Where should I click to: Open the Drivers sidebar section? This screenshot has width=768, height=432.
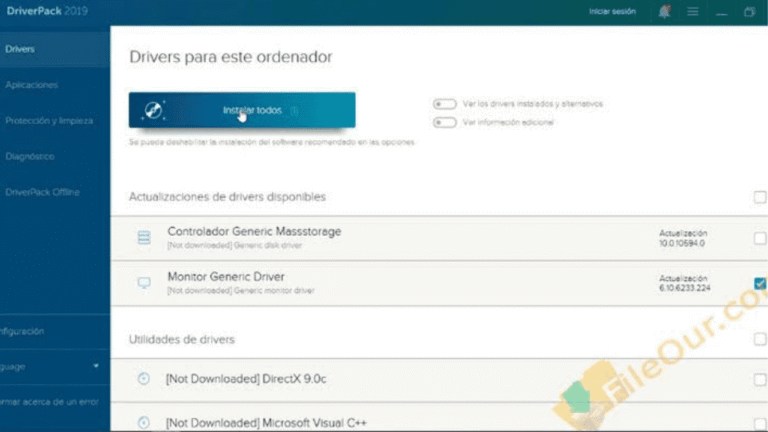[55, 49]
